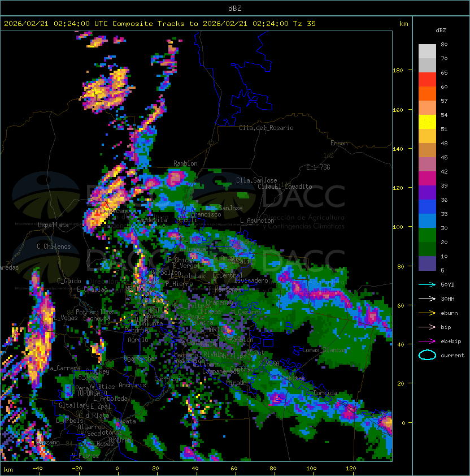
Task: Click the magenta eb+bip arrow
Action: [427, 341]
